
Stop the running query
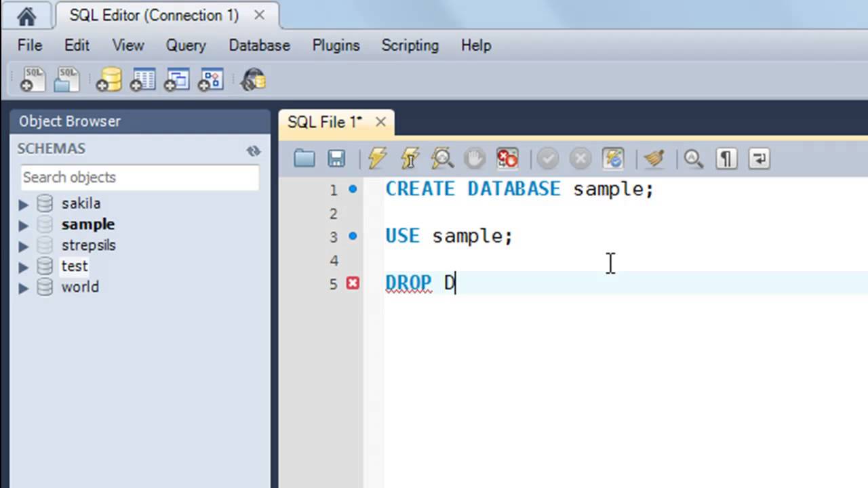coord(475,159)
